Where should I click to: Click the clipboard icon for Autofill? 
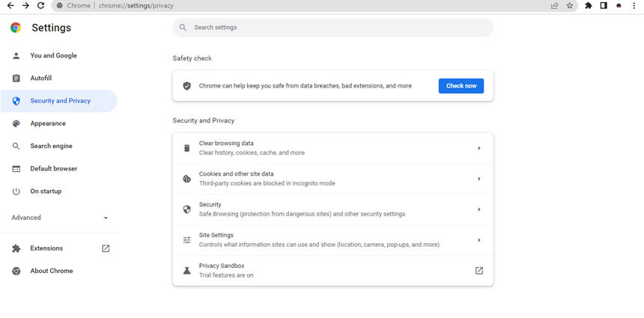click(16, 79)
